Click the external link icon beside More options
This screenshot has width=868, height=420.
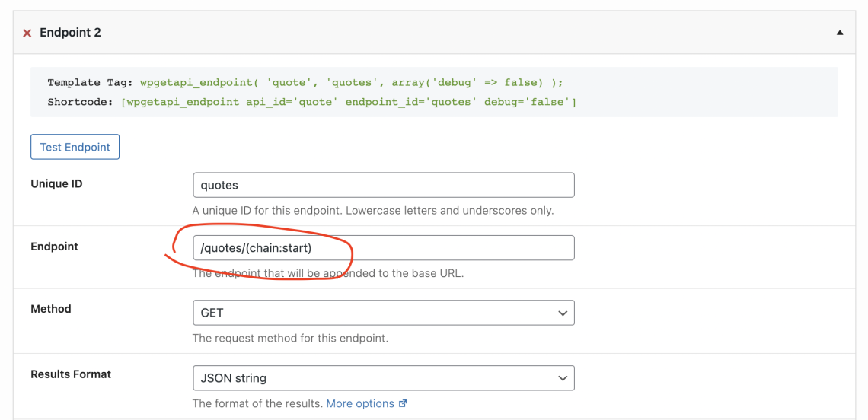pos(403,403)
